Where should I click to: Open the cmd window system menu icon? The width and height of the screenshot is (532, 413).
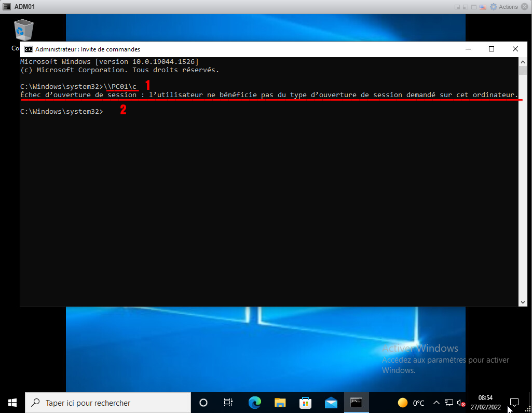coord(29,49)
